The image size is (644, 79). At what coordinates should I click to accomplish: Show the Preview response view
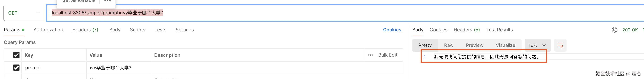(475, 45)
